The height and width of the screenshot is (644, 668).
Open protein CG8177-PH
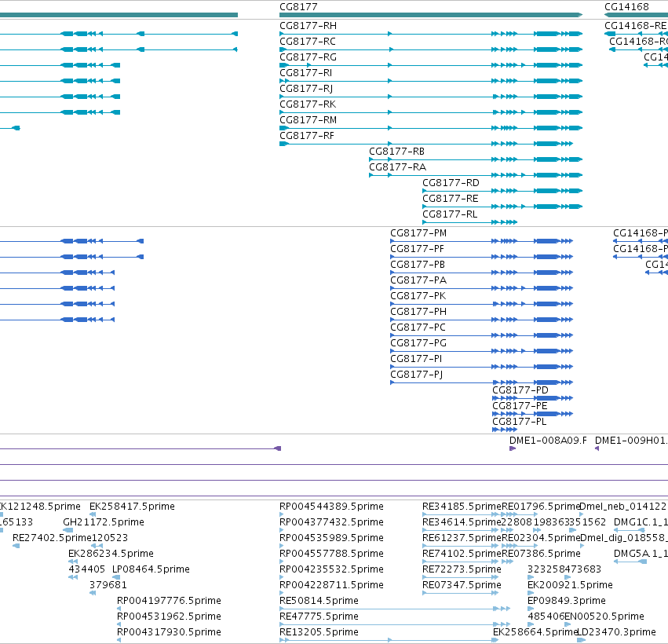[418, 312]
